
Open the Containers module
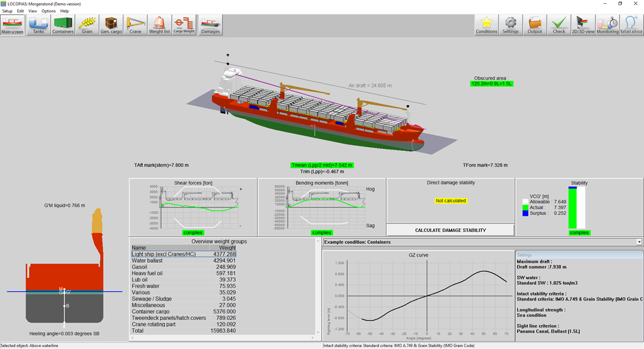point(63,25)
